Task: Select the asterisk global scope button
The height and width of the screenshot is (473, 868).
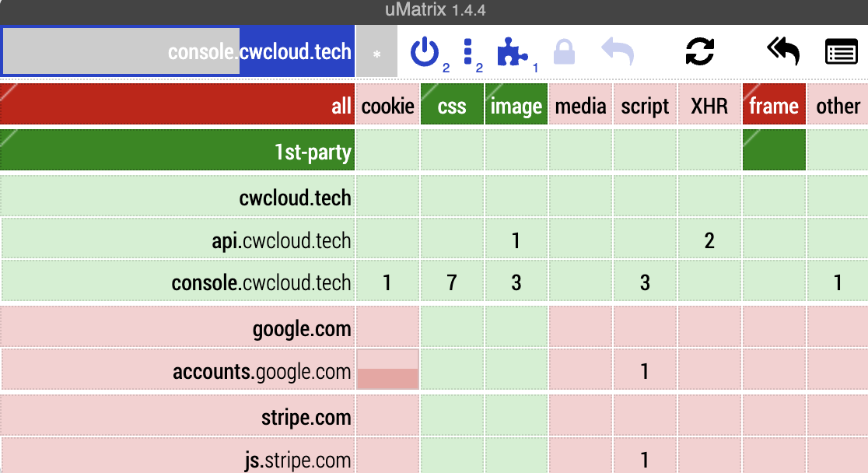Action: (376, 51)
